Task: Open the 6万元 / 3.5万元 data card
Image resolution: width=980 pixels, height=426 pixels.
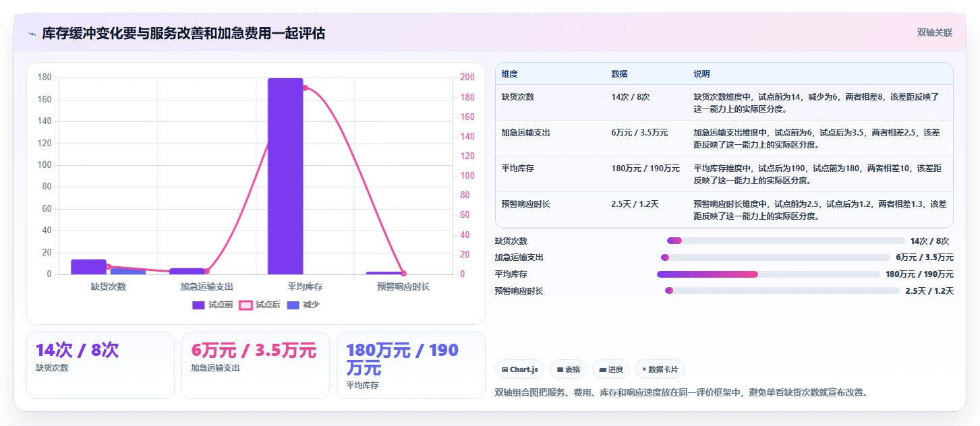Action: pyautogui.click(x=256, y=365)
